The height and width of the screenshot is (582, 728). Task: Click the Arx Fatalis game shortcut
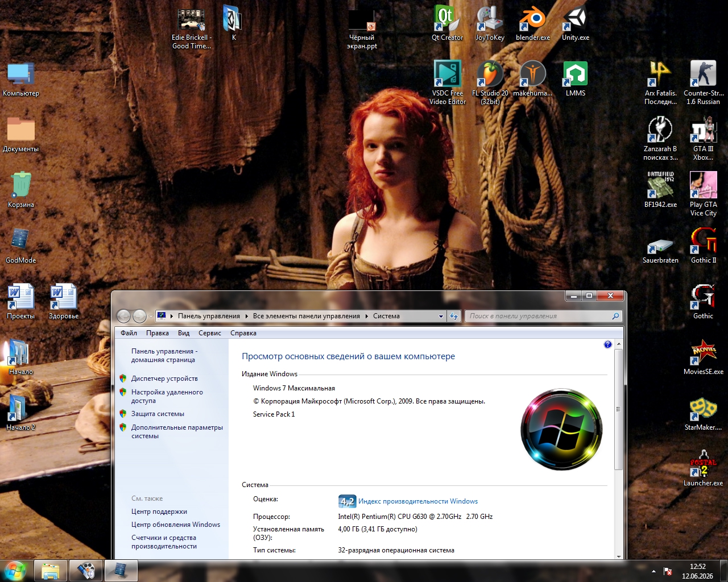point(660,82)
